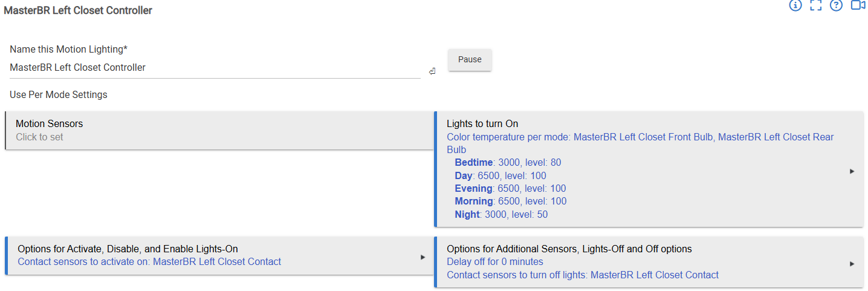Click 'Contact sensors to turn off lights' setting
Screen dimensions: 868x291
[x=582, y=275]
